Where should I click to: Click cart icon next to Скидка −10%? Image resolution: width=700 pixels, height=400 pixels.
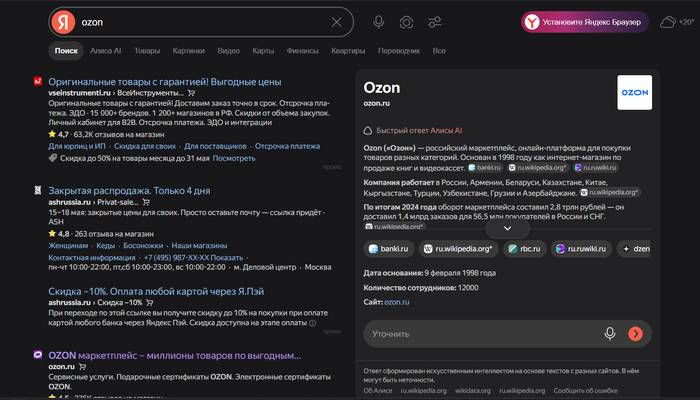point(150,303)
